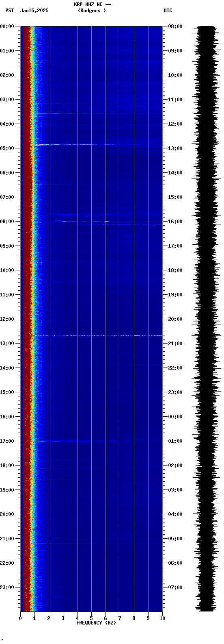This screenshot has height=644, width=224.
Task: Click the '23:00' PST time label on left axis
Action: pos(7,587)
